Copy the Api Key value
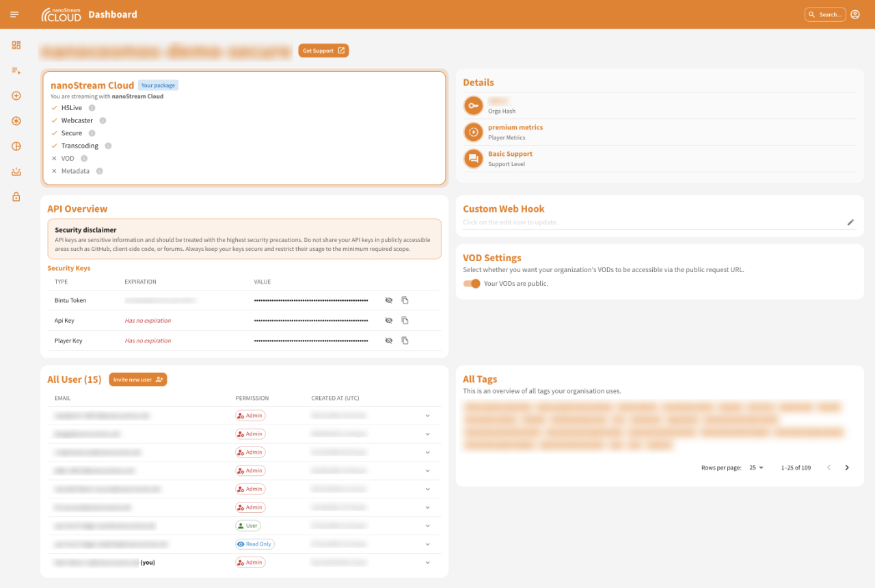 405,320
